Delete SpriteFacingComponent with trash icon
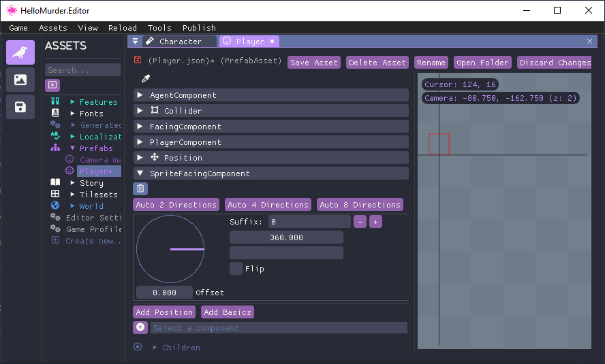Image resolution: width=605 pixels, height=364 pixels. (x=140, y=188)
